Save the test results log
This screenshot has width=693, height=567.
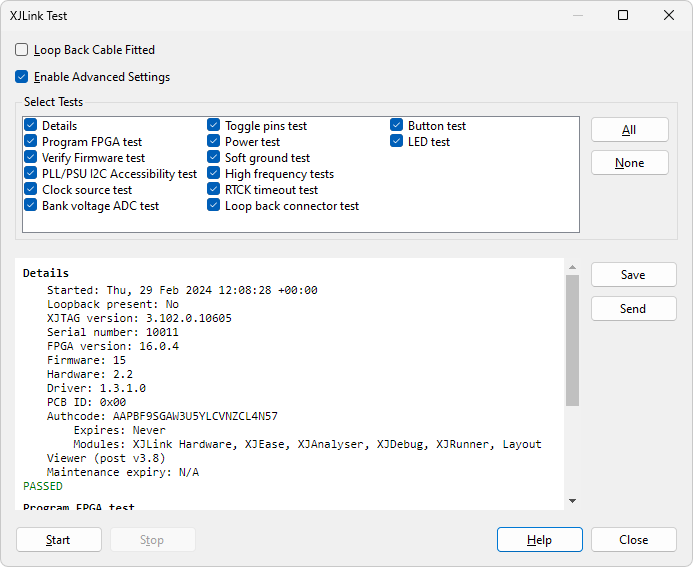tap(633, 275)
